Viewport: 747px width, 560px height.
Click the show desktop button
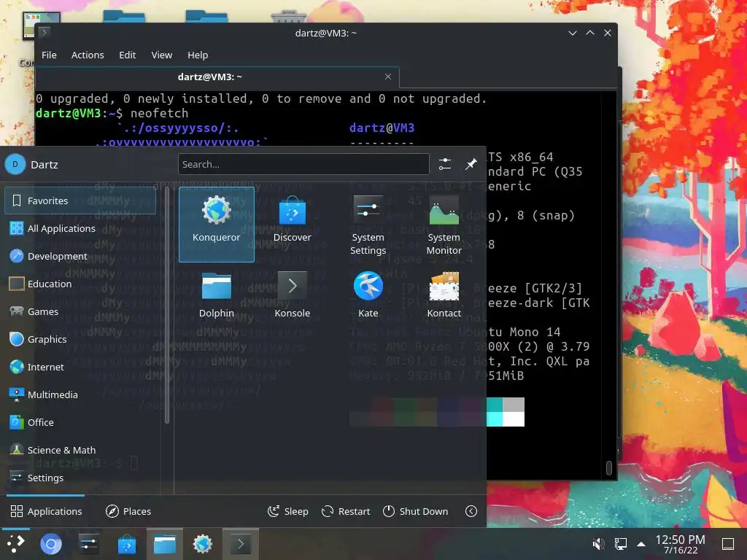coord(727,544)
